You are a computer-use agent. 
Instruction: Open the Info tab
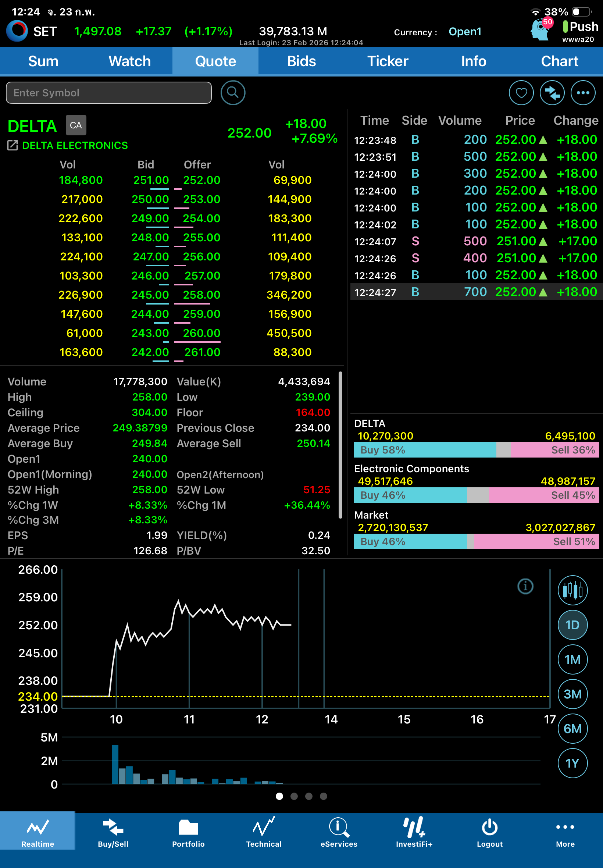point(474,61)
